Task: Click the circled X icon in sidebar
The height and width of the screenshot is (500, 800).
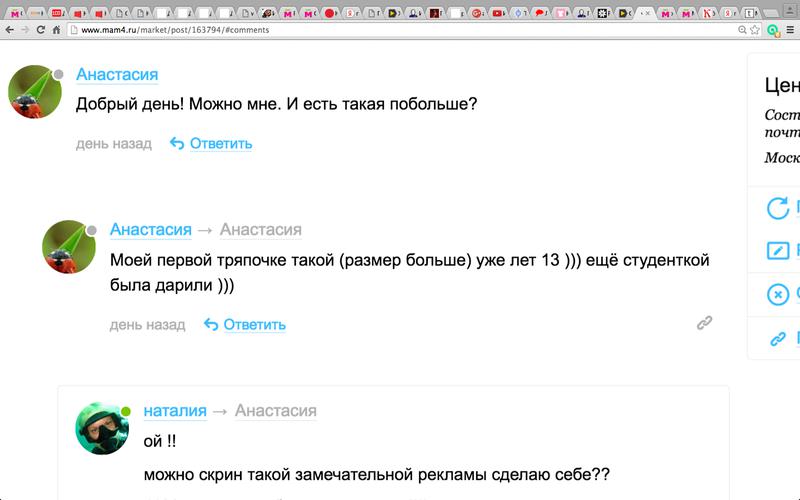Action: pyautogui.click(x=778, y=294)
